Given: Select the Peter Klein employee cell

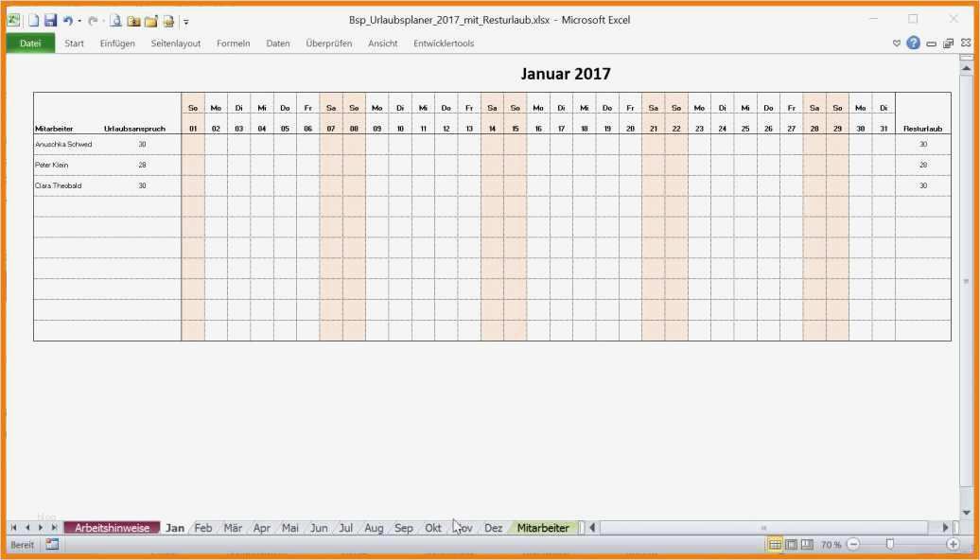Looking at the screenshot, I should 52,165.
